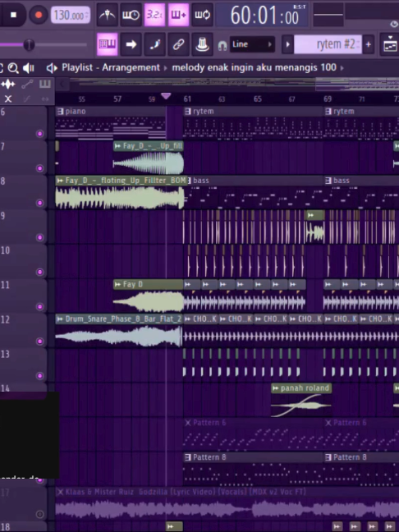This screenshot has height=532, width=399.
Task: Open the metronome icon
Action: (108, 15)
